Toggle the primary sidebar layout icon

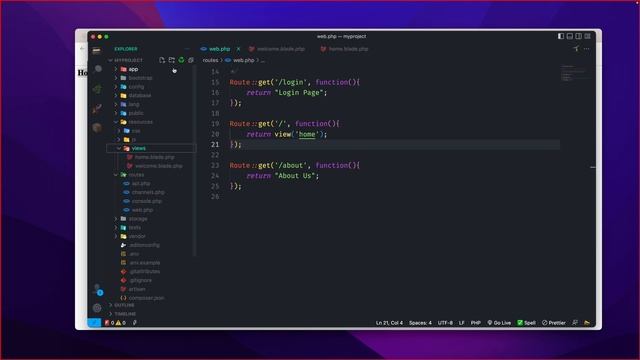point(561,36)
